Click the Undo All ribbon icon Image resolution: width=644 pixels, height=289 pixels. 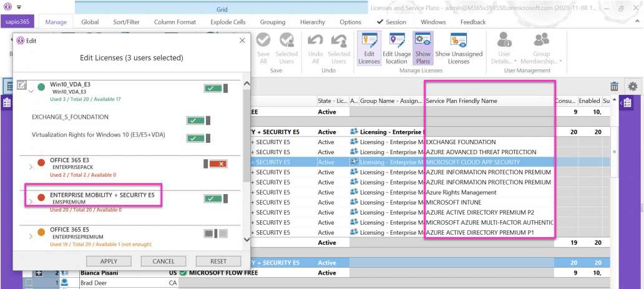pos(315,41)
